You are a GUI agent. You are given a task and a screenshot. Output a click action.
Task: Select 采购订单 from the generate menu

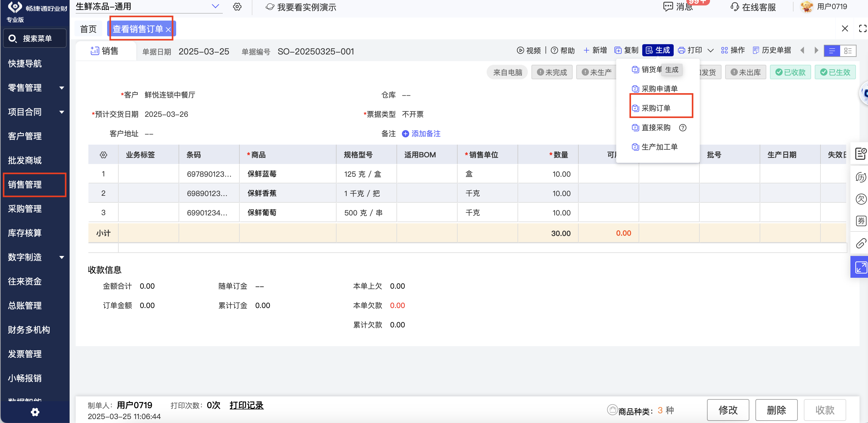(x=651, y=108)
